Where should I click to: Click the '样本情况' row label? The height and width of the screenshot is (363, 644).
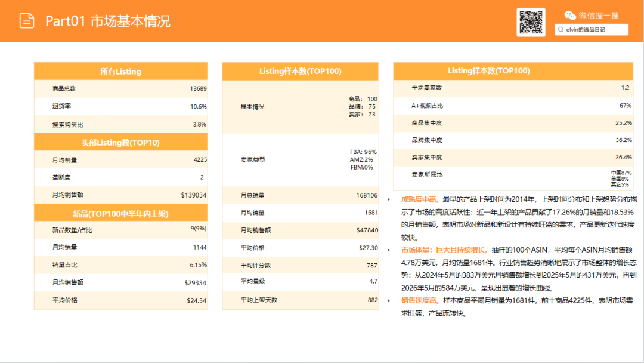click(x=253, y=107)
